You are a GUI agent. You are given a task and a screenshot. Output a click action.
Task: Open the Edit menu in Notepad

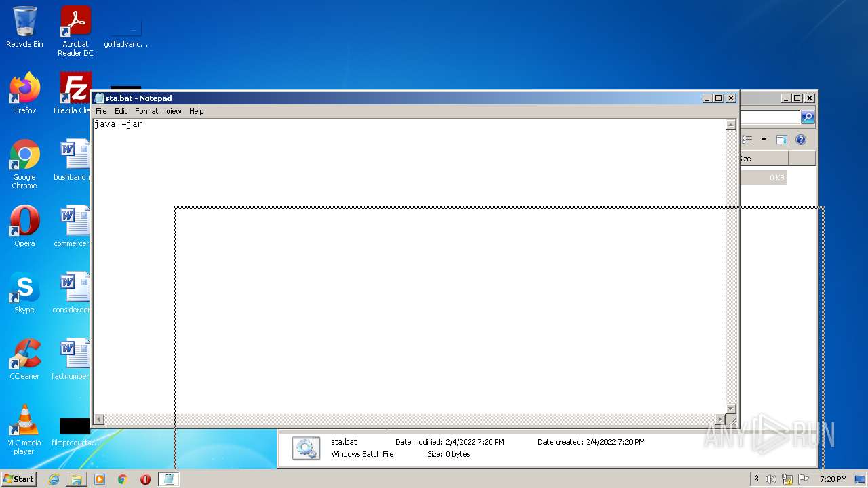pos(121,111)
